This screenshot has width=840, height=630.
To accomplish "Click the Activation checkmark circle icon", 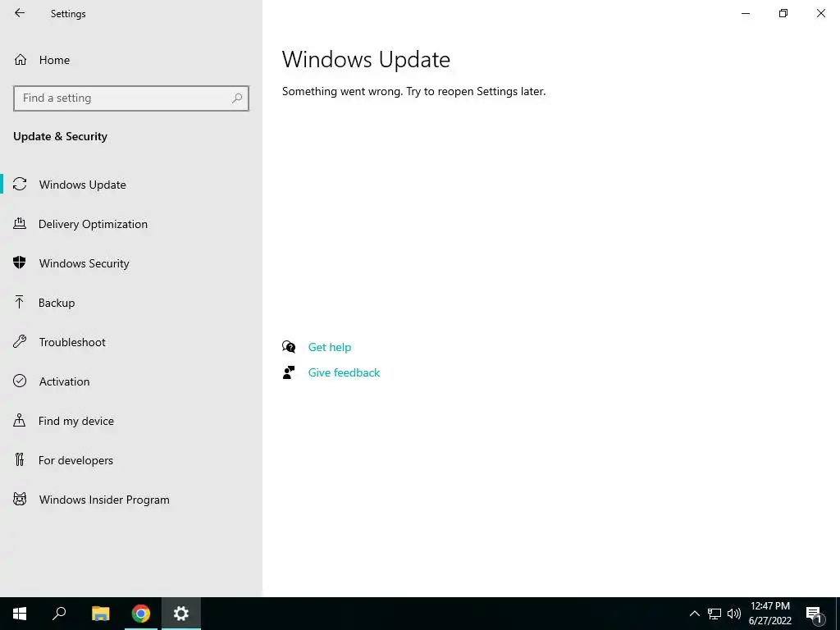I will 20,381.
